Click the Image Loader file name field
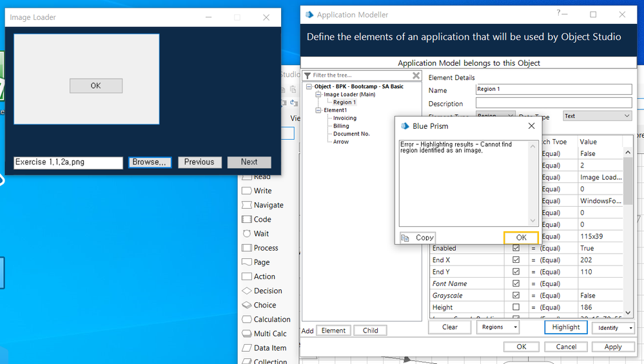 [x=68, y=162]
